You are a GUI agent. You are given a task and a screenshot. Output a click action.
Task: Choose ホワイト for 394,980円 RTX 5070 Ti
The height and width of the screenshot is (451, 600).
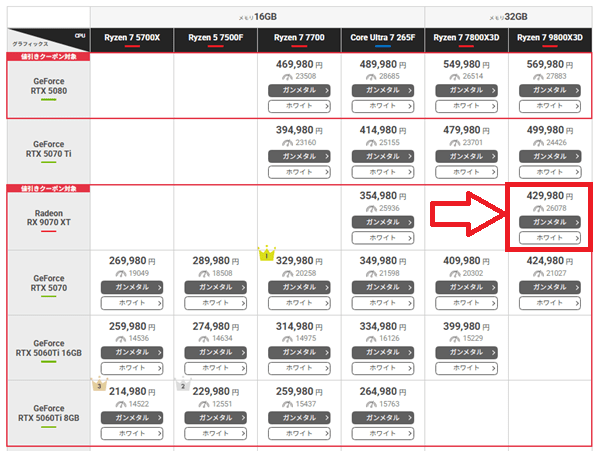point(299,172)
